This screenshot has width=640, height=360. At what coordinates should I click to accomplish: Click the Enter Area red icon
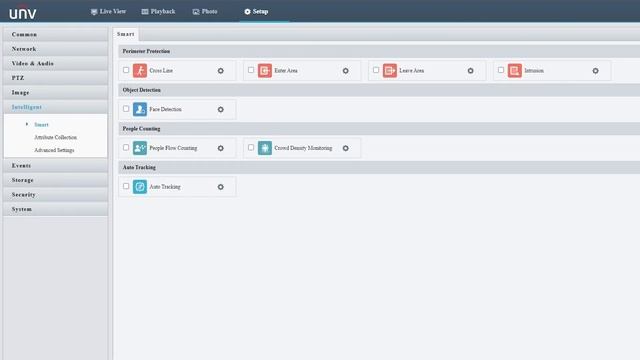264,71
